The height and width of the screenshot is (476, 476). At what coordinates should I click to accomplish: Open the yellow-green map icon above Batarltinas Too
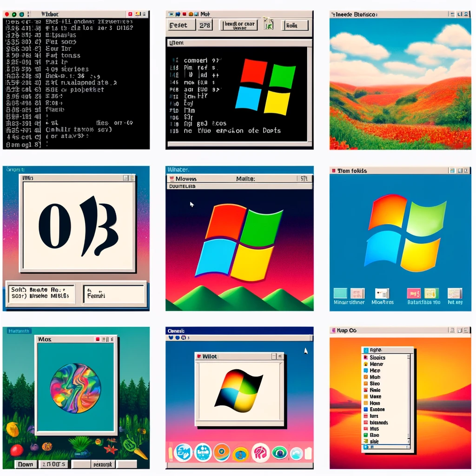coord(431,293)
